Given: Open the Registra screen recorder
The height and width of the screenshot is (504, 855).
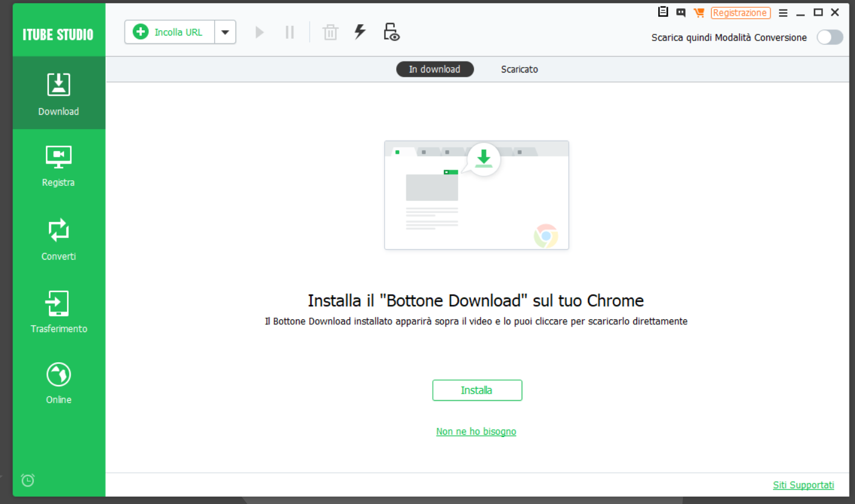Looking at the screenshot, I should point(59,165).
